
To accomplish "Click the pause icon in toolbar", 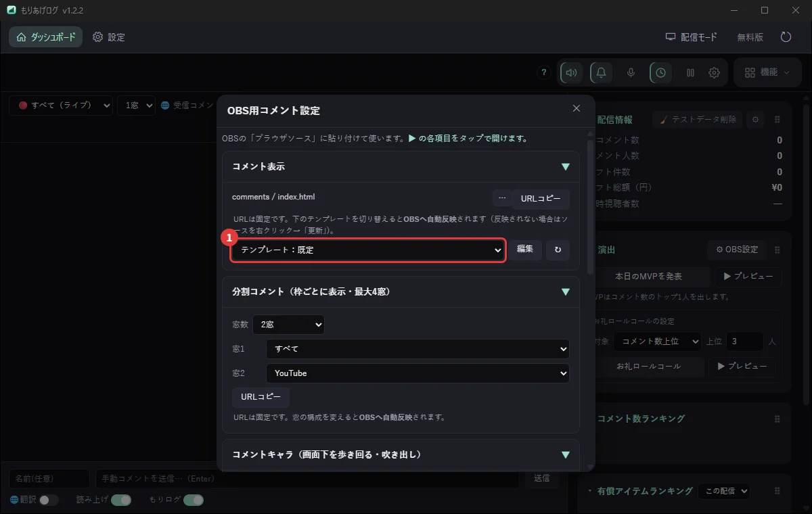I will [x=690, y=72].
